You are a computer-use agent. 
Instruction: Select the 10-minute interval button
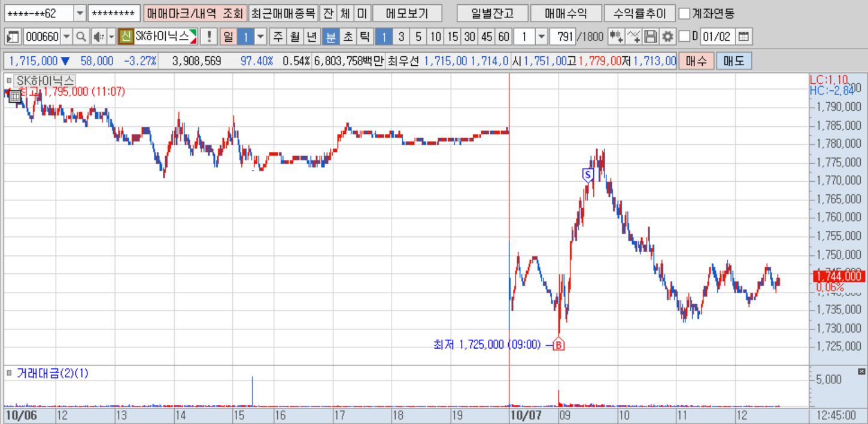click(x=435, y=36)
